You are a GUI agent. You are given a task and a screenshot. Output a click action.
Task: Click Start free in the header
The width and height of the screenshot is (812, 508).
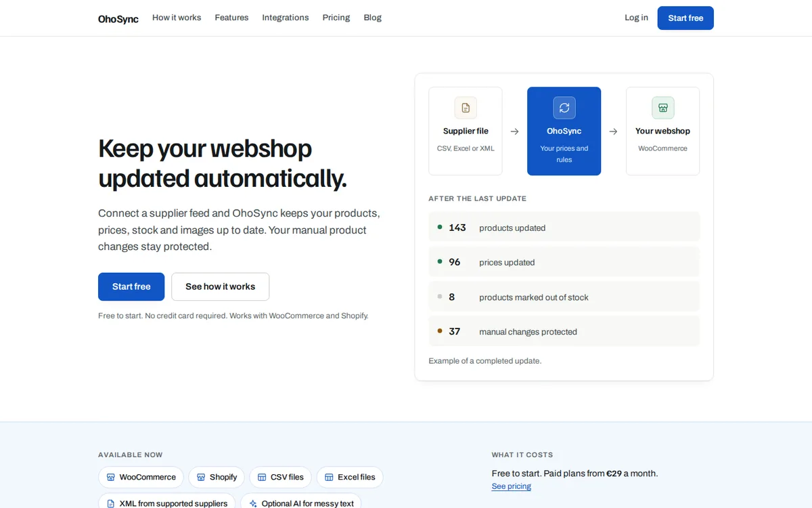click(x=685, y=18)
